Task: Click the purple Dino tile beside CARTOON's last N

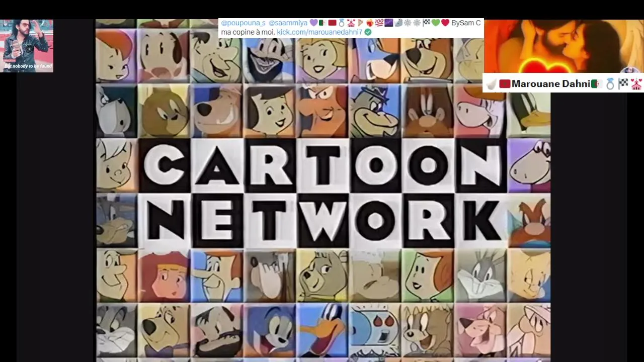Action: (529, 165)
